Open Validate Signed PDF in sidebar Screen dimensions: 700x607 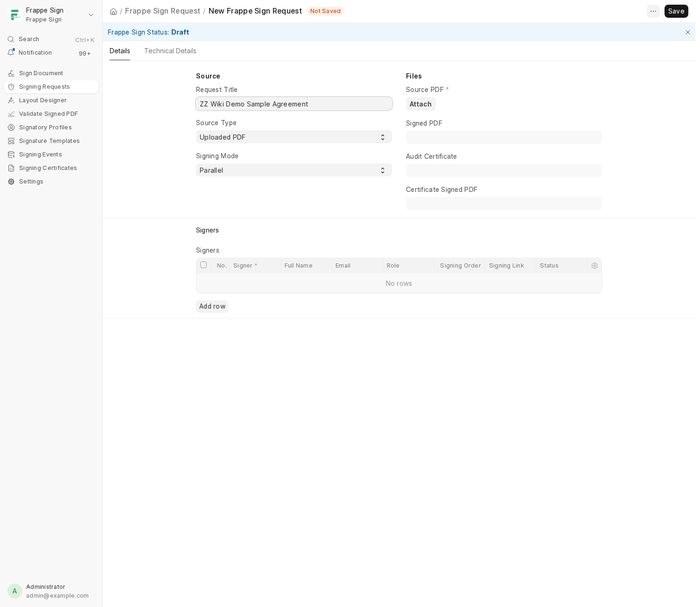point(51,114)
